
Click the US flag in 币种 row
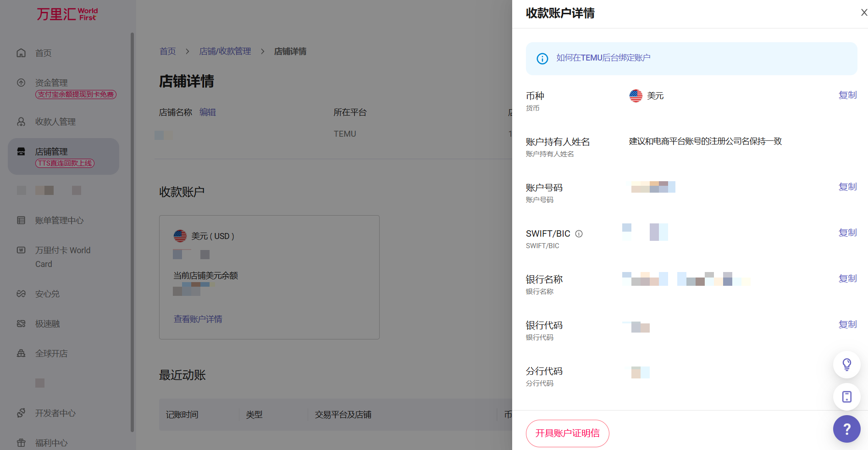point(636,95)
